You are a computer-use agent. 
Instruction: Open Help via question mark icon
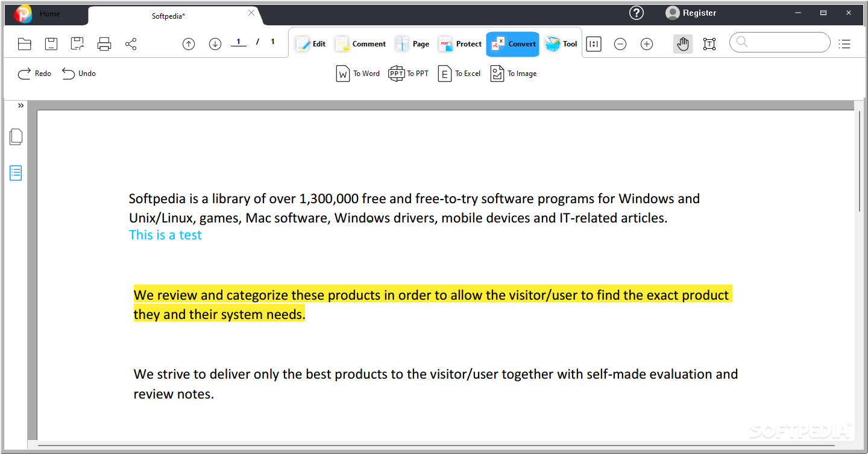click(x=637, y=13)
